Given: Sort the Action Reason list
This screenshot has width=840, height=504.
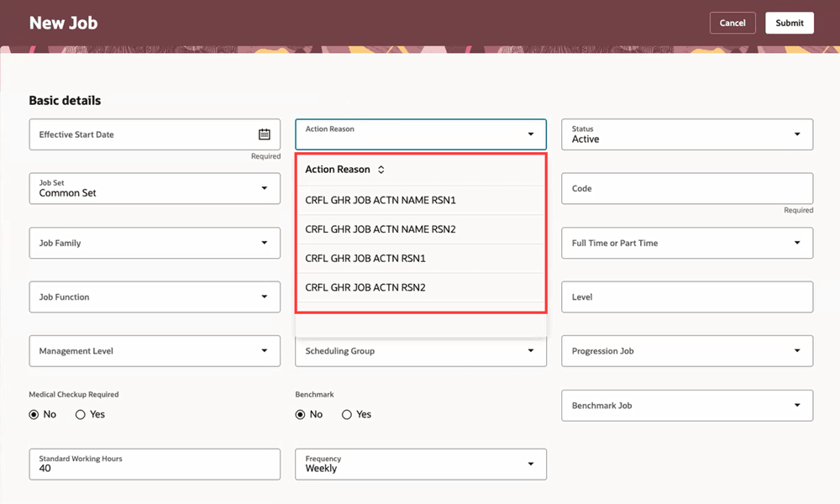Looking at the screenshot, I should click(x=381, y=169).
